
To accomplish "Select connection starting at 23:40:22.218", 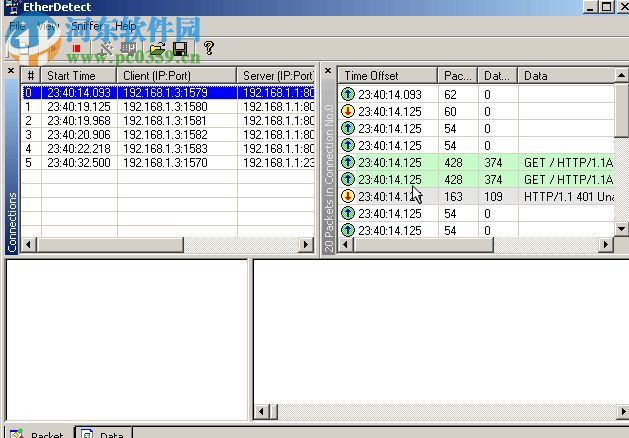I will (x=168, y=149).
